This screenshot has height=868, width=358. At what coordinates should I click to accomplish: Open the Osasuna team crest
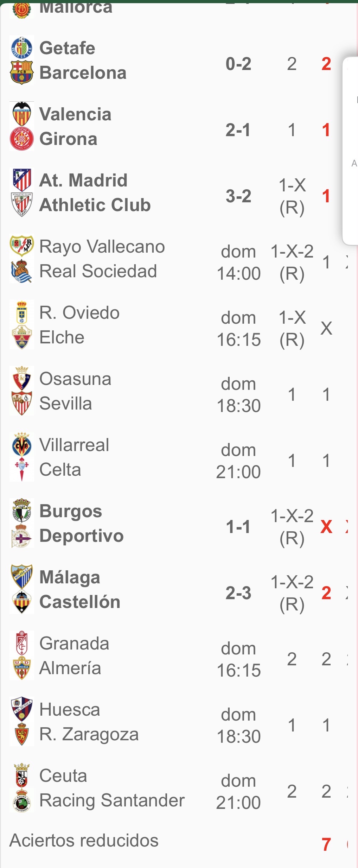22,379
